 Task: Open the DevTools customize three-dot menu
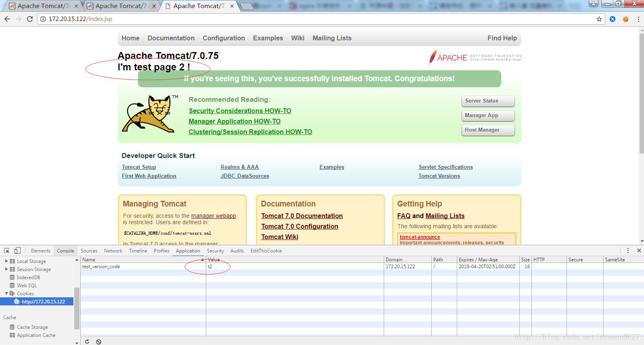[628, 250]
